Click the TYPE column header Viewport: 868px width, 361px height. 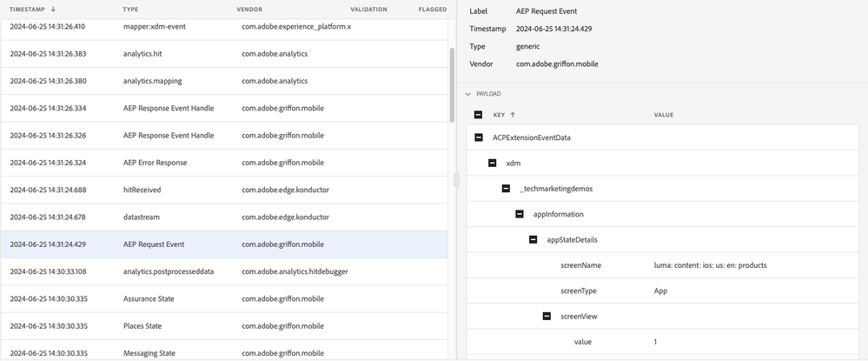pyautogui.click(x=130, y=10)
